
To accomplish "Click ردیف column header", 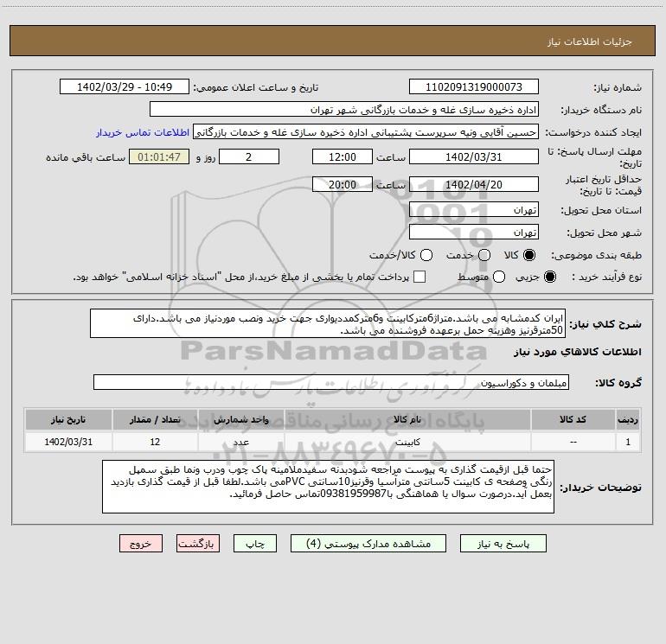I will click(628, 419).
